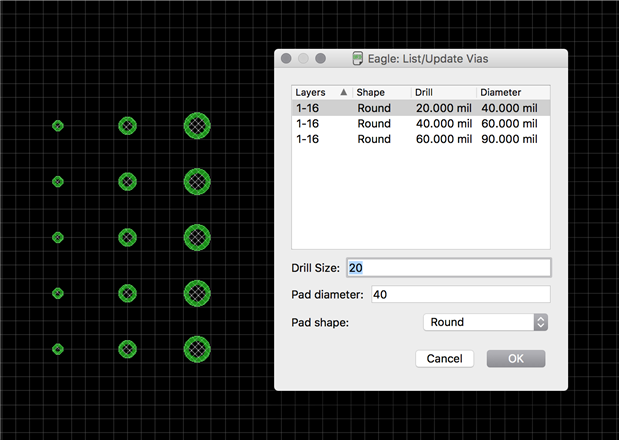Sort the list by Shape column header
619x440 pixels.
point(381,92)
